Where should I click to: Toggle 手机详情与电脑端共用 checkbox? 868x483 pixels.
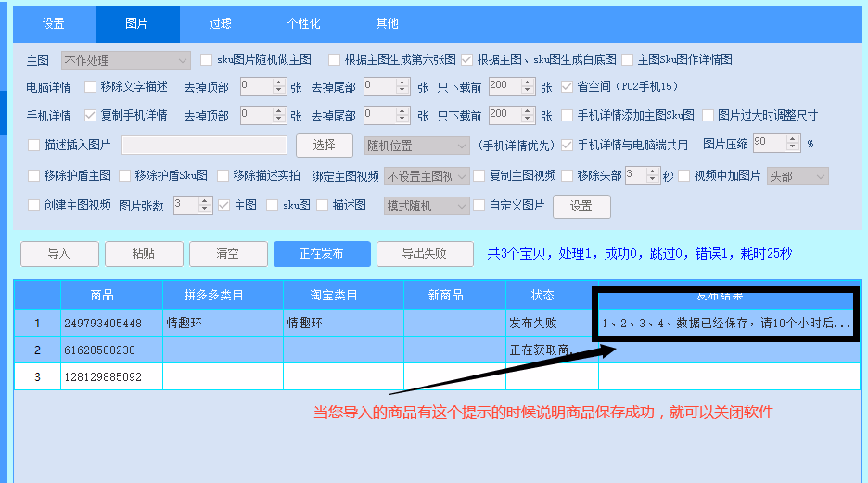[567, 145]
